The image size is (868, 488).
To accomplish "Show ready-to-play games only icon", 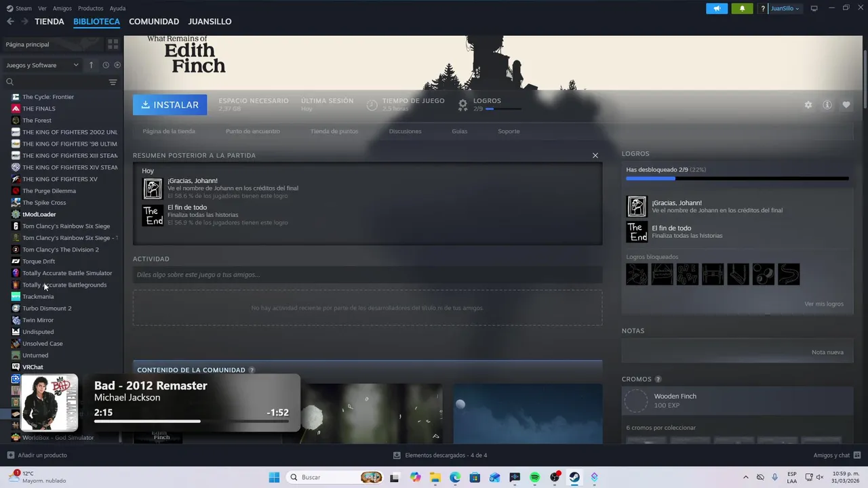I will click(117, 65).
